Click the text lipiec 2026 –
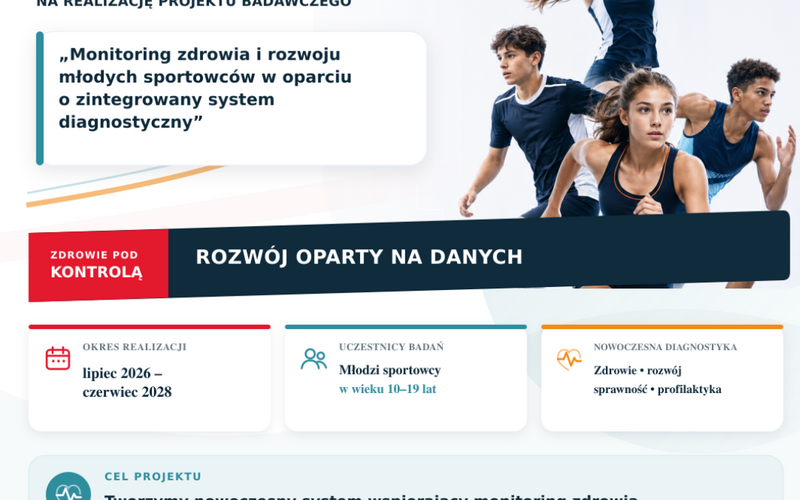 coord(122,373)
